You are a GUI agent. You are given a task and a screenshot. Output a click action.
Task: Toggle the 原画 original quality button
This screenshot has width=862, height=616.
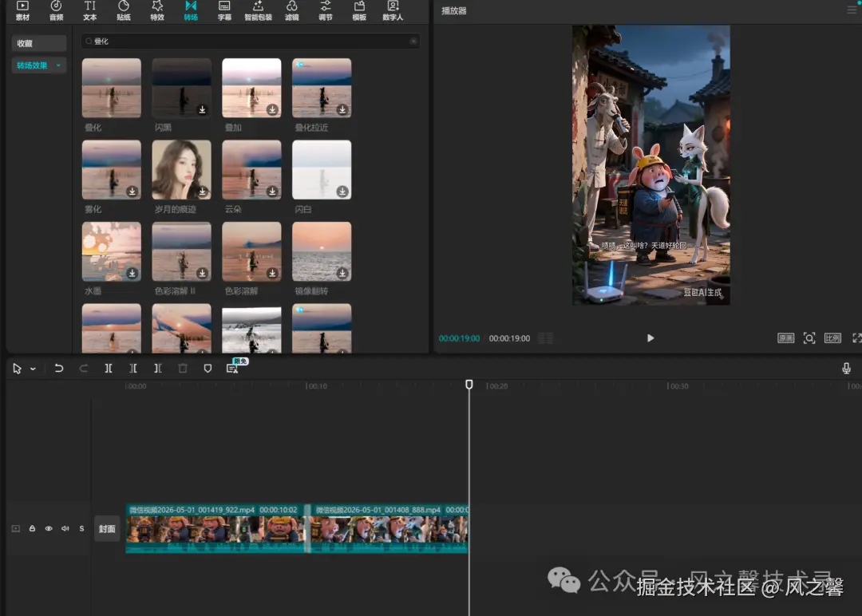[x=785, y=338]
